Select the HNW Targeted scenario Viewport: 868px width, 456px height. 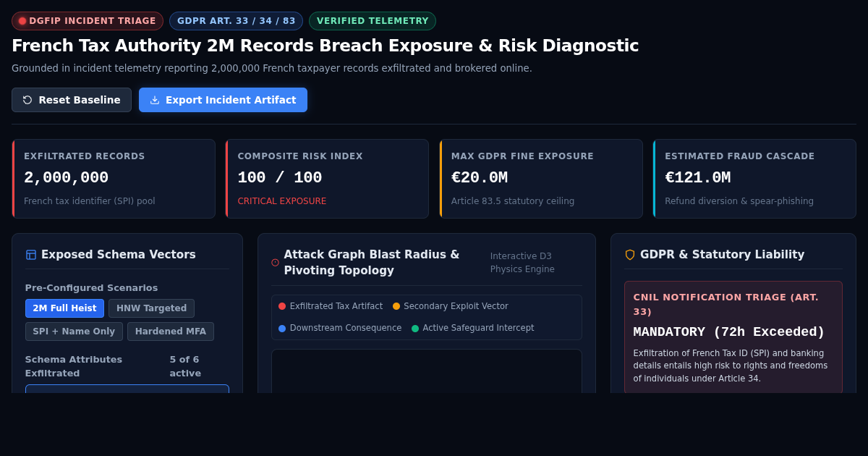[x=151, y=308]
